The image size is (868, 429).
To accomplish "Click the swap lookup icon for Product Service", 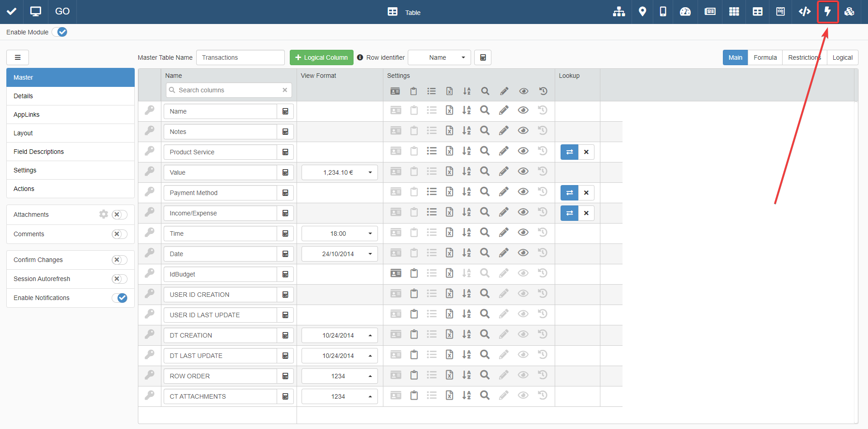I will pyautogui.click(x=569, y=152).
